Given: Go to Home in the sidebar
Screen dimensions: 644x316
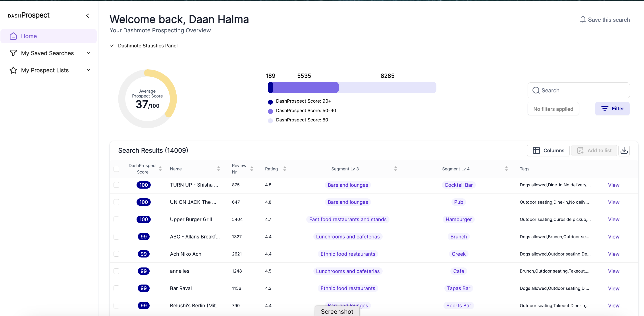Looking at the screenshot, I should [x=29, y=36].
